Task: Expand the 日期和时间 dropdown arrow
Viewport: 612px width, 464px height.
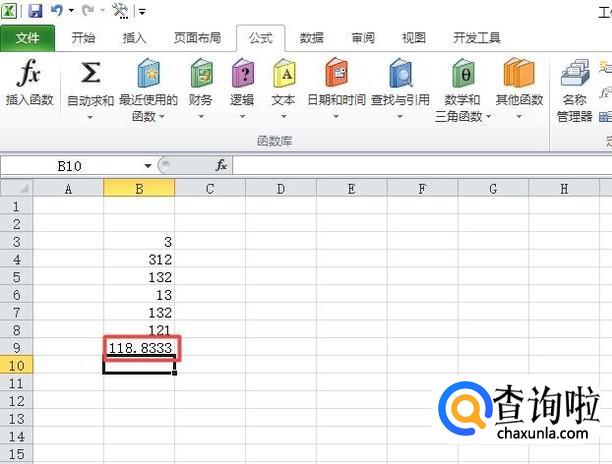Action: pos(336,116)
